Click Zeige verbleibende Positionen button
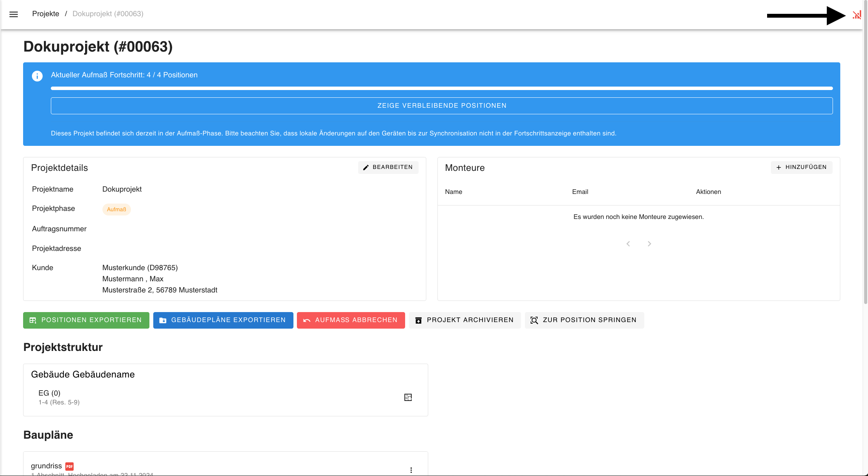This screenshot has width=868, height=476. (441, 105)
